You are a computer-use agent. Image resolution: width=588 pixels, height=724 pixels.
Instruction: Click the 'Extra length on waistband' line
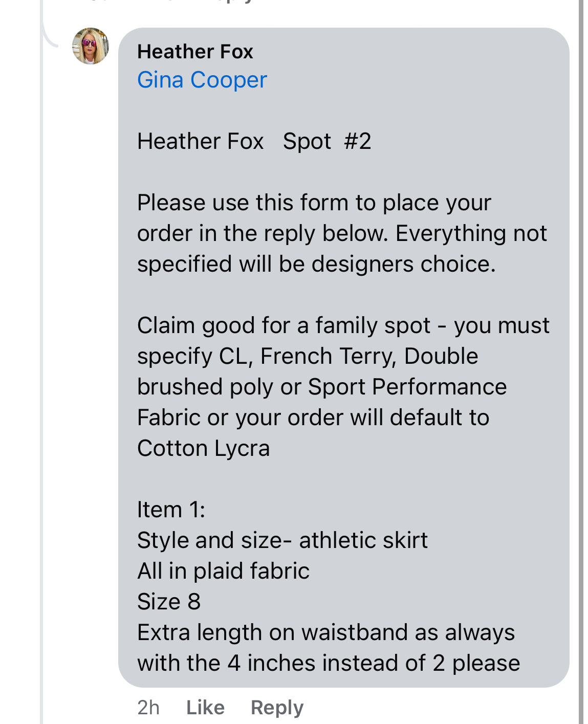pyautogui.click(x=326, y=632)
